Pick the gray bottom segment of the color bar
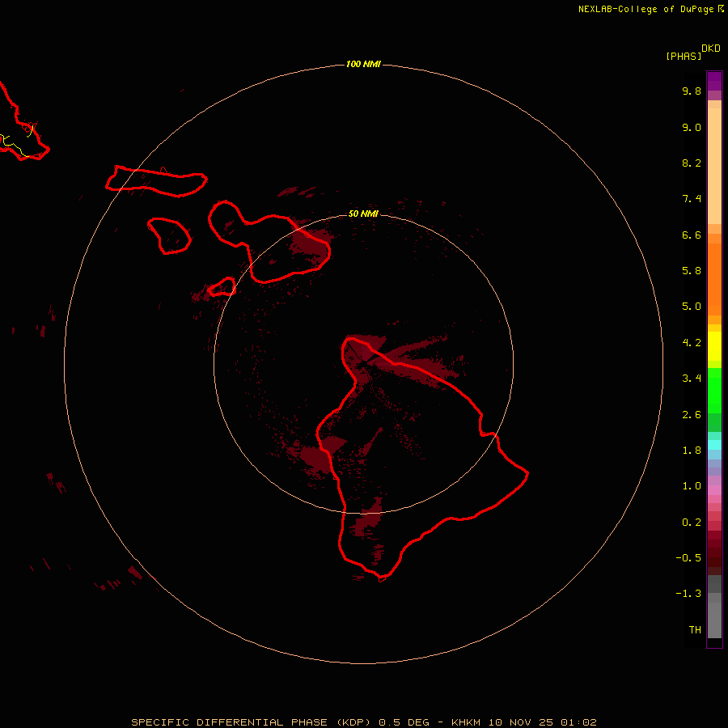 tap(714, 621)
